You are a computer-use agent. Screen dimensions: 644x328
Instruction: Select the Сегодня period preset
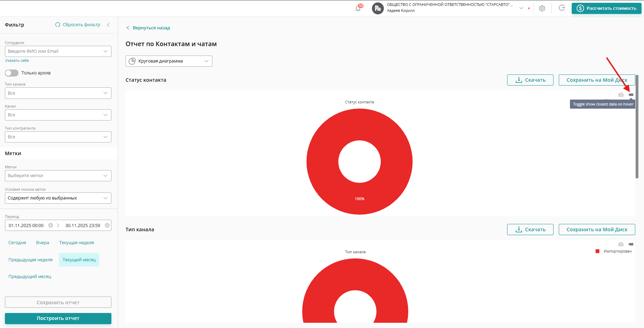coord(17,243)
